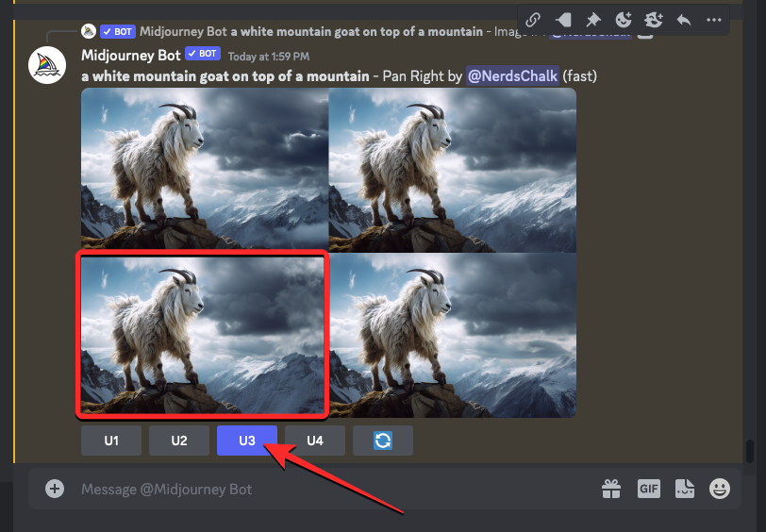
Task: Open attachment plus button in message bar
Action: point(55,489)
